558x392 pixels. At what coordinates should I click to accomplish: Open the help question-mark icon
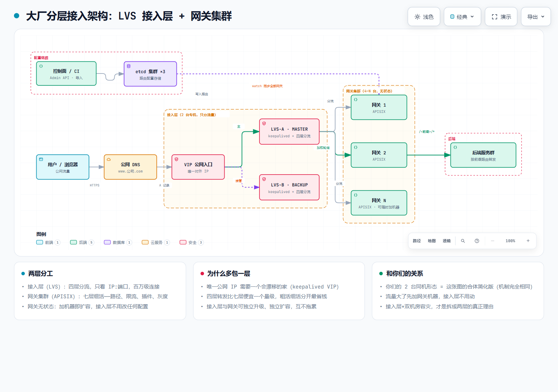pyautogui.click(x=477, y=241)
